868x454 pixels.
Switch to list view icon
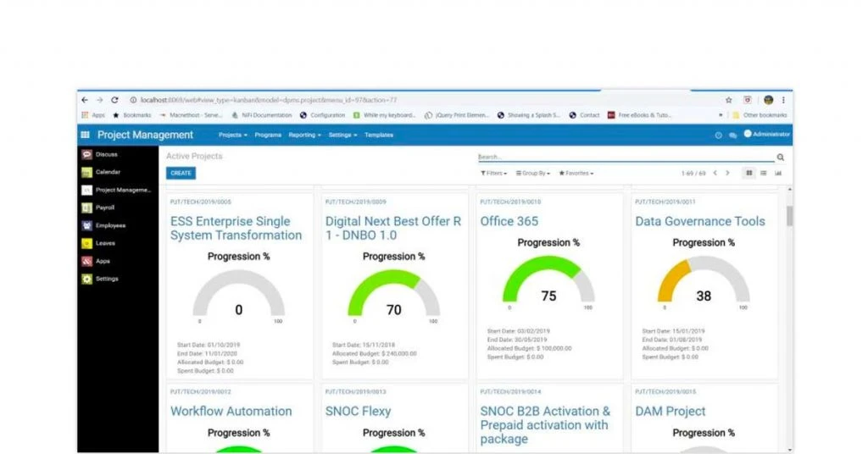click(x=764, y=173)
